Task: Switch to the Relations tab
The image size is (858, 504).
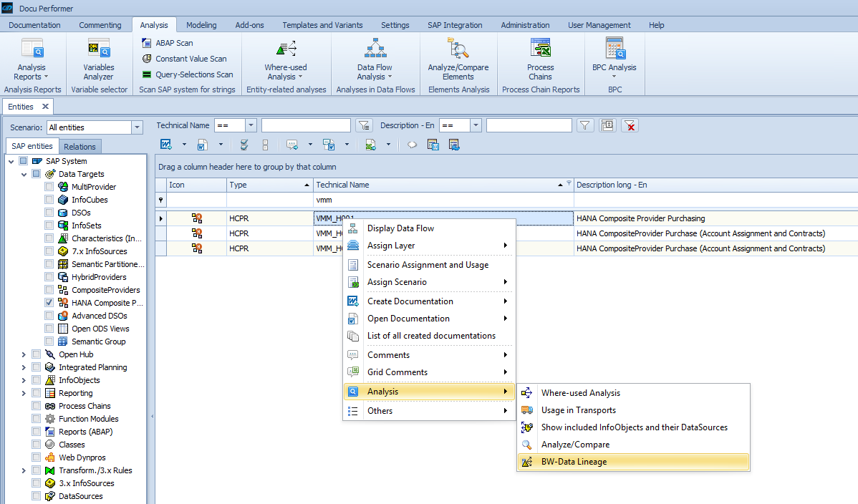Action: coord(79,146)
